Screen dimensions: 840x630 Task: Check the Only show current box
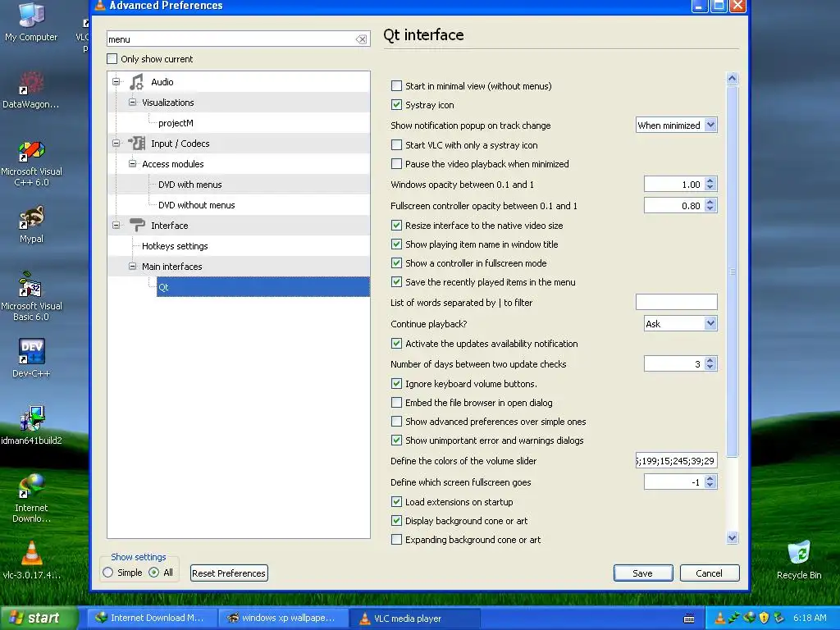click(112, 59)
